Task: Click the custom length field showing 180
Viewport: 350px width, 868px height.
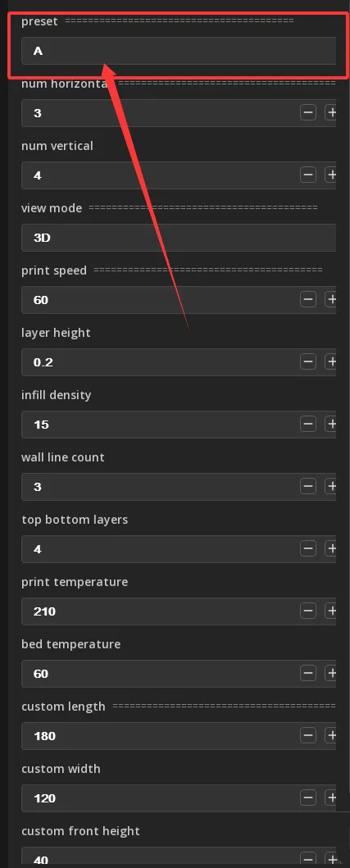Action: [160, 736]
